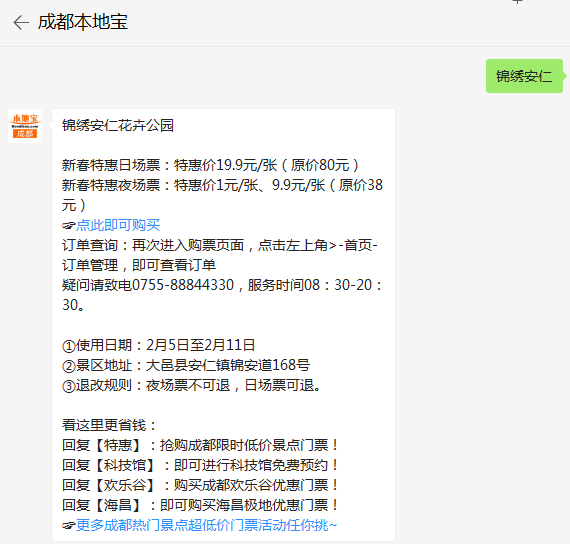
Task: Click the 回复【欢乐谷】 line
Action: point(201,485)
